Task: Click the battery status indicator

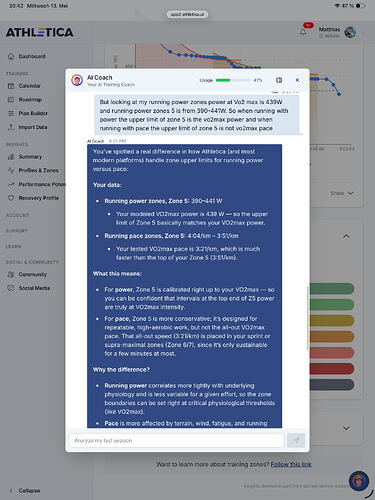Action: tap(360, 6)
